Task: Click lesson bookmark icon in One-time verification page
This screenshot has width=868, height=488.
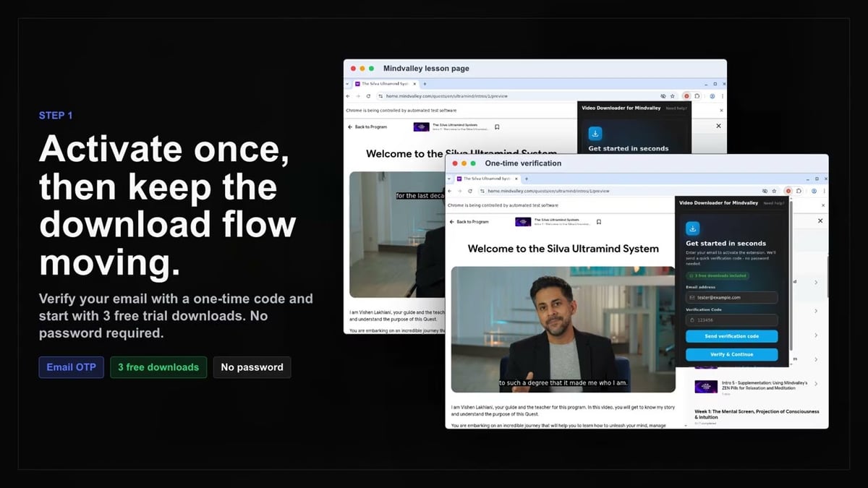Action: [598, 222]
